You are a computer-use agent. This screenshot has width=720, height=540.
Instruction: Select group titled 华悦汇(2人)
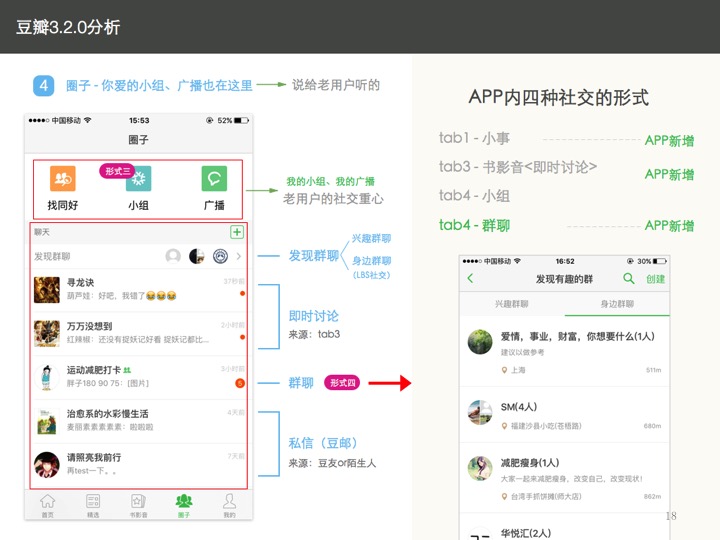(x=526, y=533)
